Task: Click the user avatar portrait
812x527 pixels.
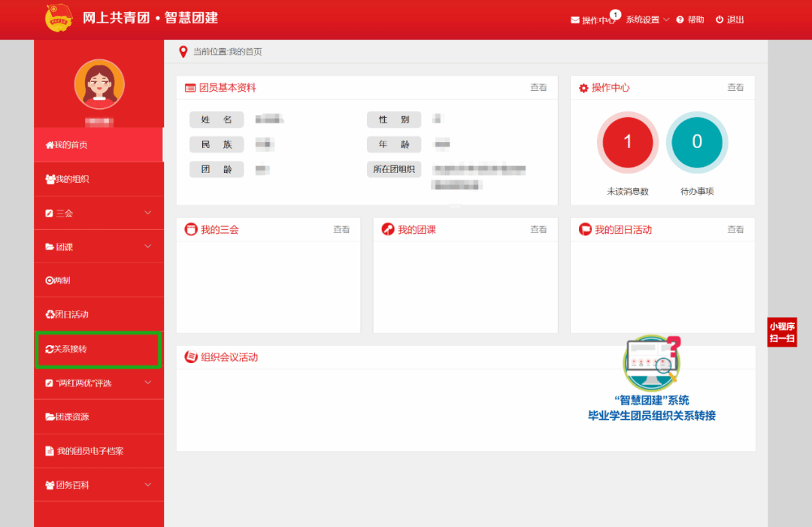Action: point(99,84)
